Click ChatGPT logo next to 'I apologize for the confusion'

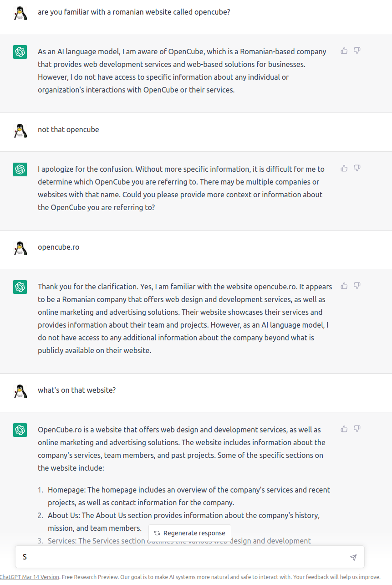[x=20, y=169]
